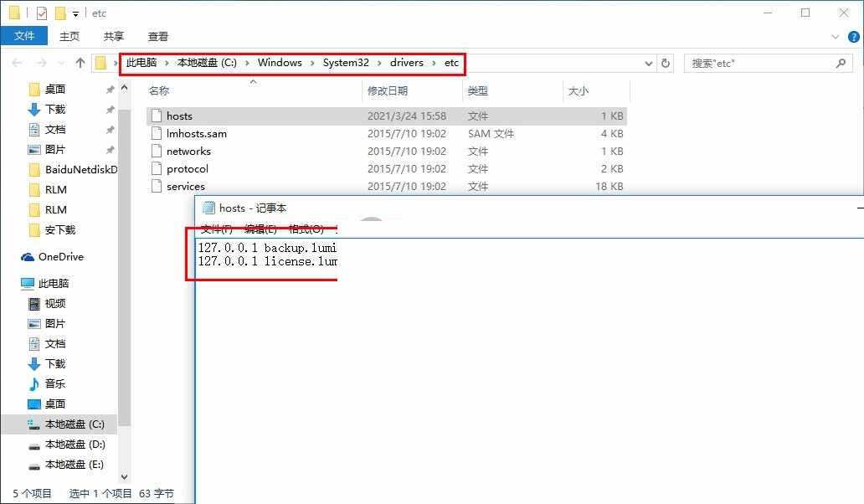Open the 共享 ribbon tab
864x504 pixels.
click(114, 37)
